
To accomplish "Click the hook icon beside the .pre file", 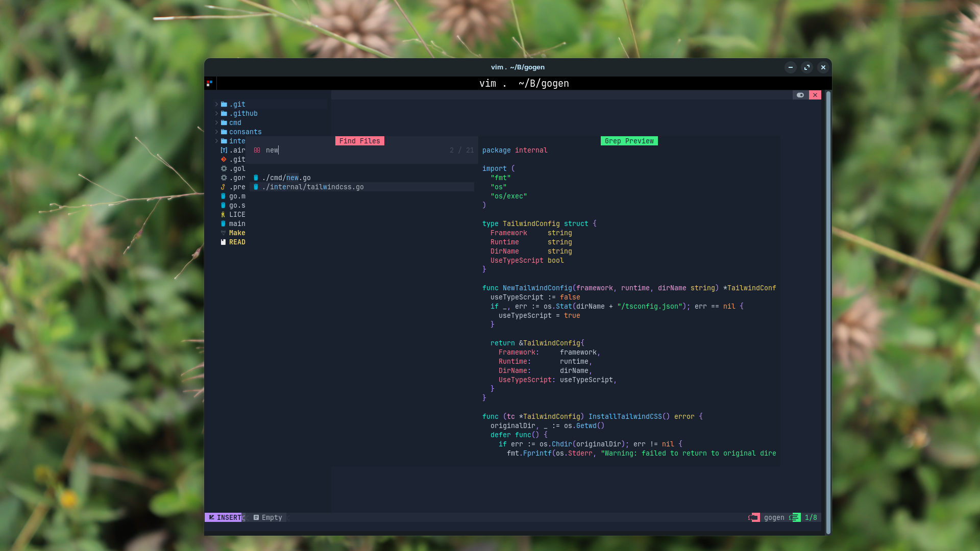I will click(x=223, y=187).
